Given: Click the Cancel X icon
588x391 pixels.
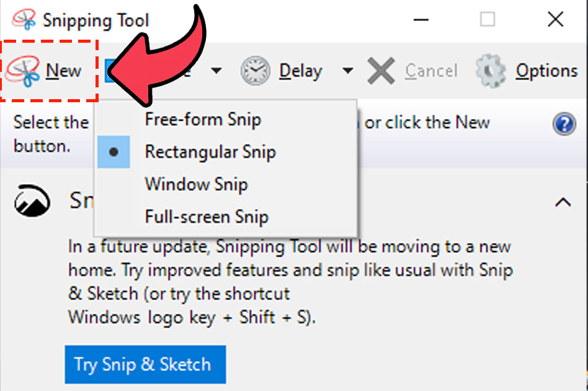Looking at the screenshot, I should coord(381,71).
